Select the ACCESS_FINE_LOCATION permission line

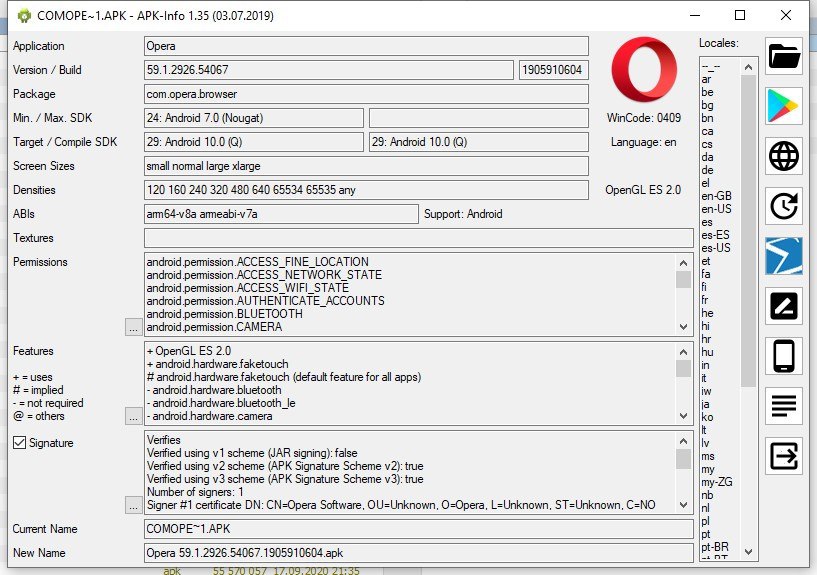tap(257, 261)
